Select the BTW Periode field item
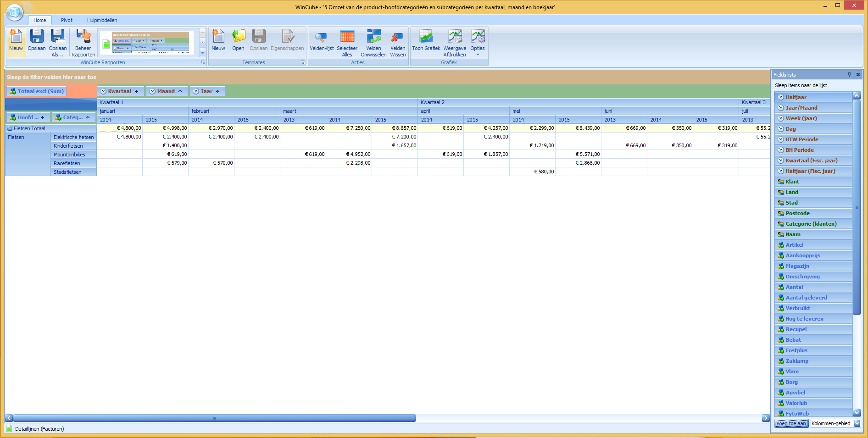Screen dimensions: 868x438 click(x=813, y=139)
